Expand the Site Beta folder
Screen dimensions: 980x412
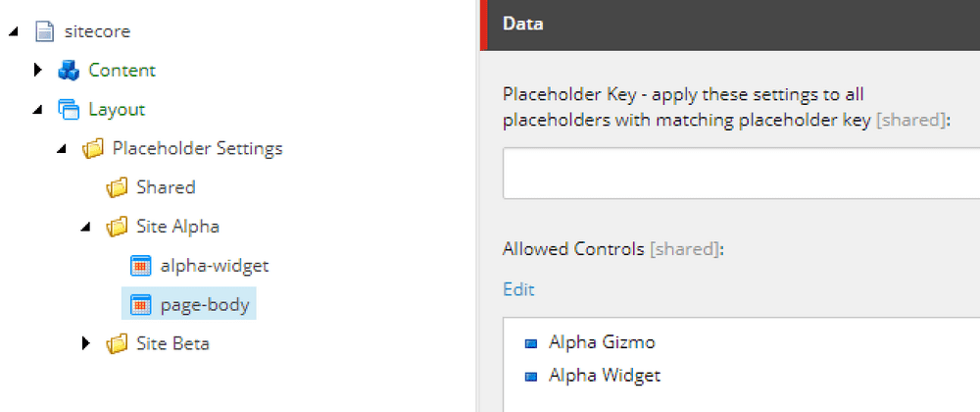[86, 343]
